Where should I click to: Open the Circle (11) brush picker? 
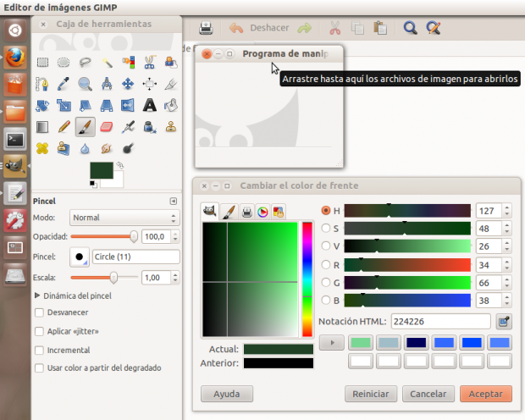[80, 257]
